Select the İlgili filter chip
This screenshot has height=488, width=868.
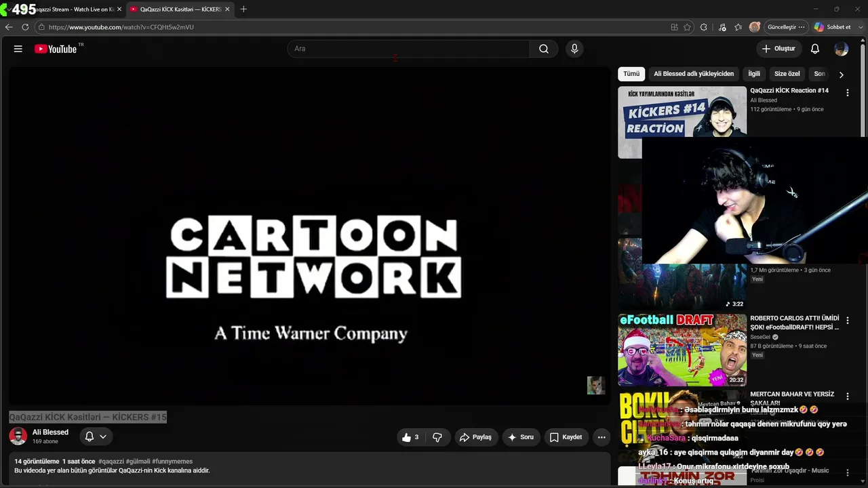[754, 74]
